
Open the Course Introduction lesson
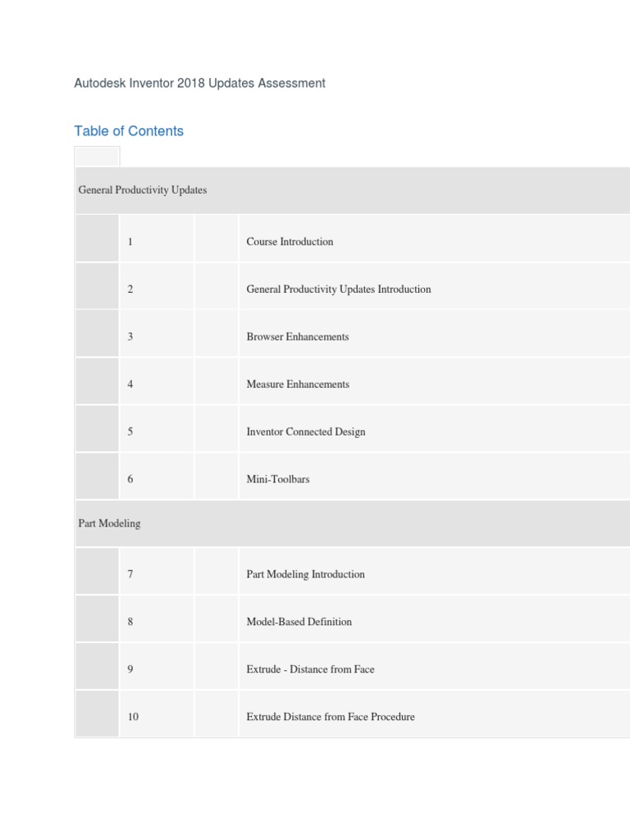(x=290, y=242)
